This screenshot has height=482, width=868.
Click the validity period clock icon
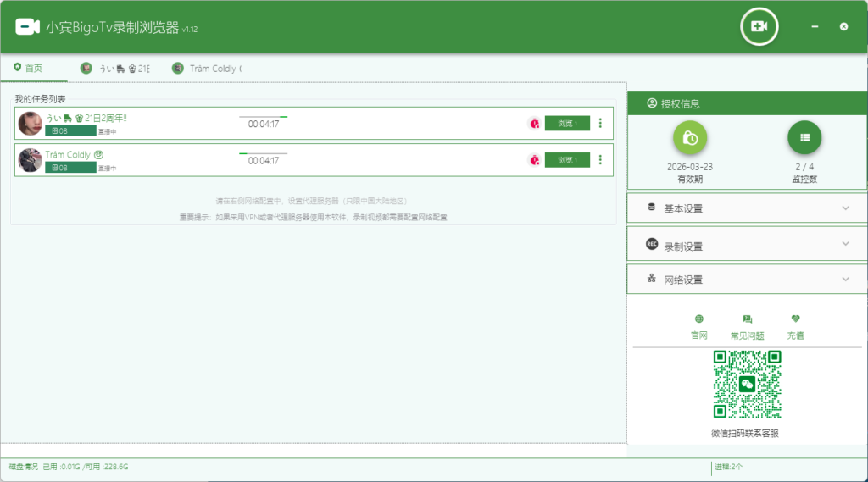coord(689,138)
